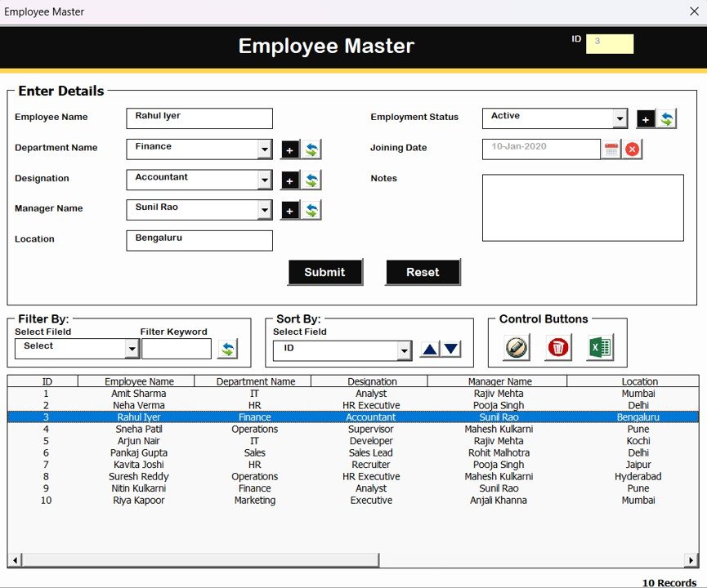Refresh the Employment Status list
The width and height of the screenshot is (707, 588).
coord(667,119)
